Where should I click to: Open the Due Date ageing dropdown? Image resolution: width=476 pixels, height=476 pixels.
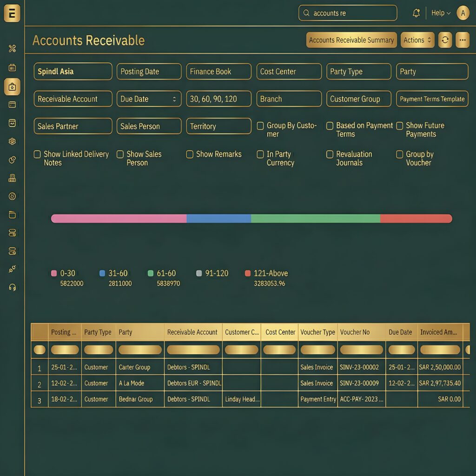pyautogui.click(x=149, y=99)
